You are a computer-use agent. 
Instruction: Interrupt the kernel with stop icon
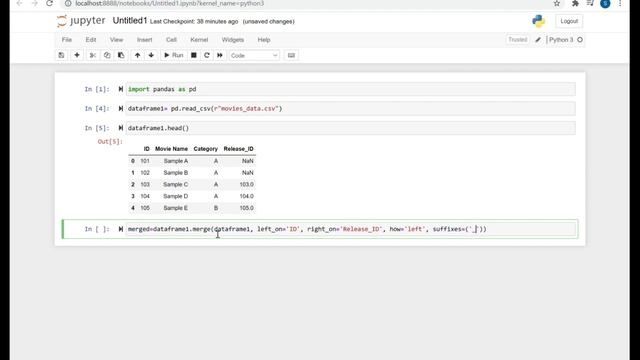click(x=194, y=55)
